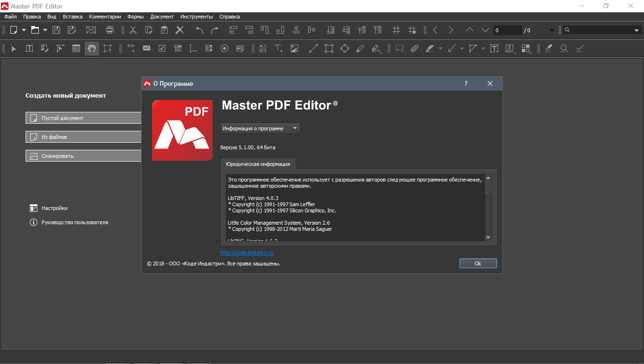
Task: Select the Hand tool in the toolbar
Action: (92, 48)
